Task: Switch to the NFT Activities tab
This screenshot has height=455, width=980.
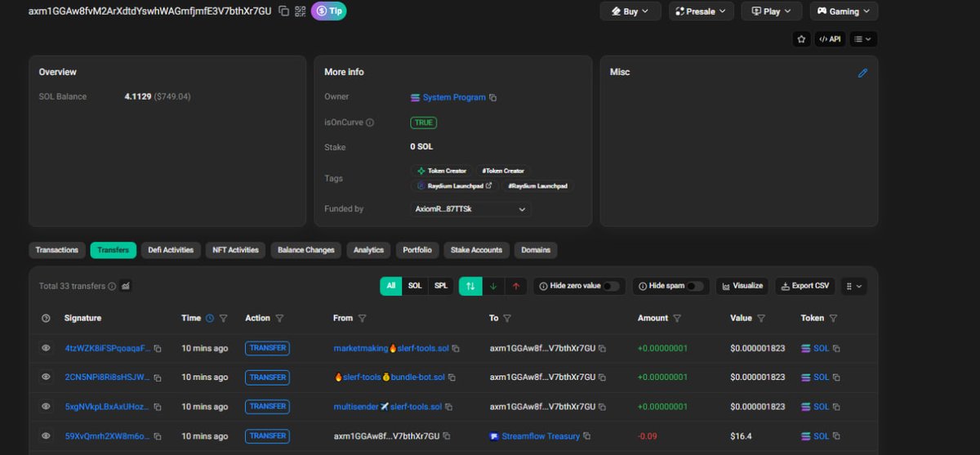Action: pos(235,250)
